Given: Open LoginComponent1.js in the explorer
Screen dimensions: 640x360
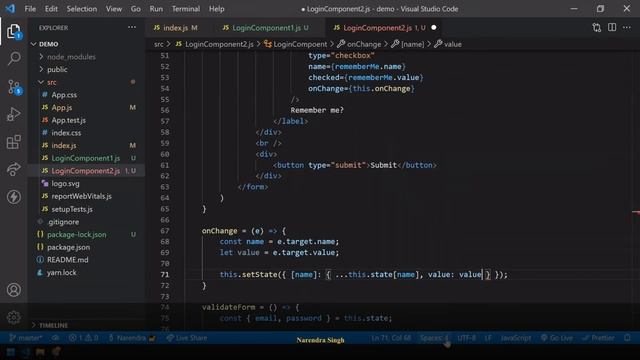Looking at the screenshot, I should point(85,158).
